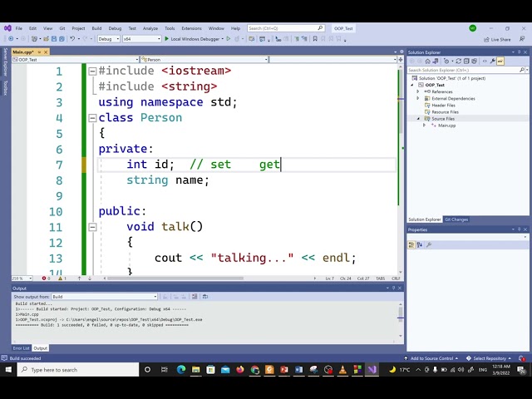The height and width of the screenshot is (399, 532).
Task: Start debugging with Local Windows Debugger
Action: pos(192,39)
